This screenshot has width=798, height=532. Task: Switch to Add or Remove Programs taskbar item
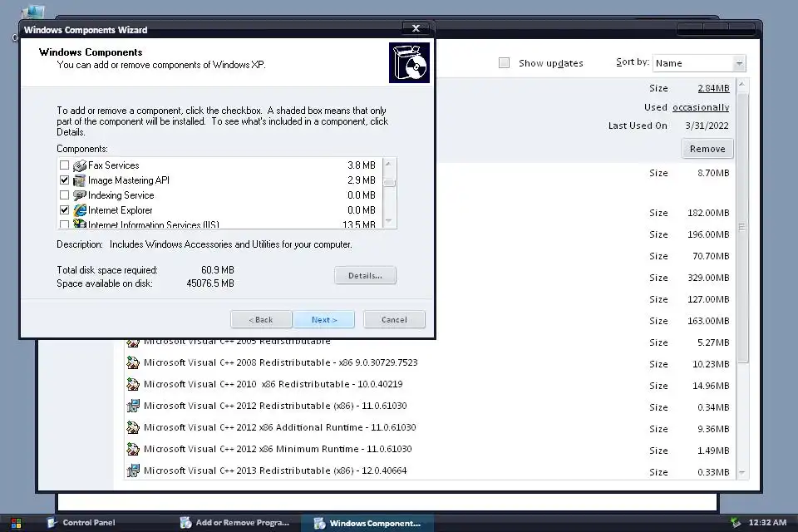click(237, 523)
